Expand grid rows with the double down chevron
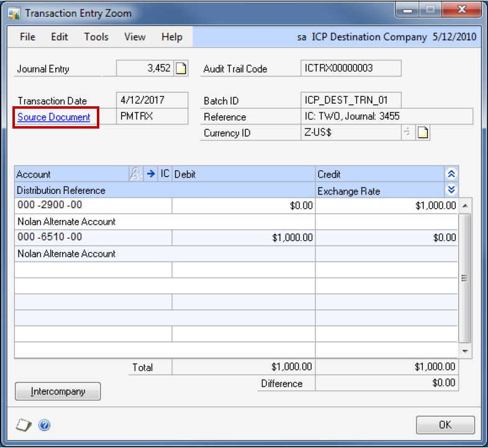488x448 pixels. pos(451,190)
